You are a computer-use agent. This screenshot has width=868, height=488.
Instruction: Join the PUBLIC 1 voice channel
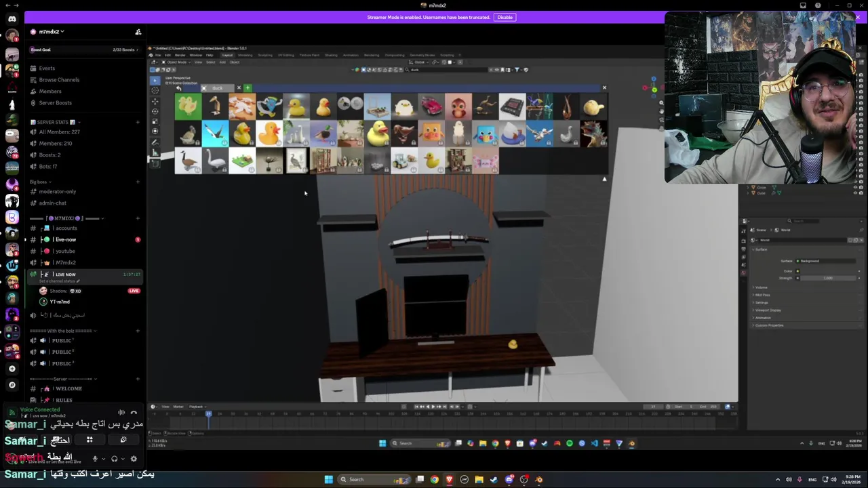click(x=85, y=341)
